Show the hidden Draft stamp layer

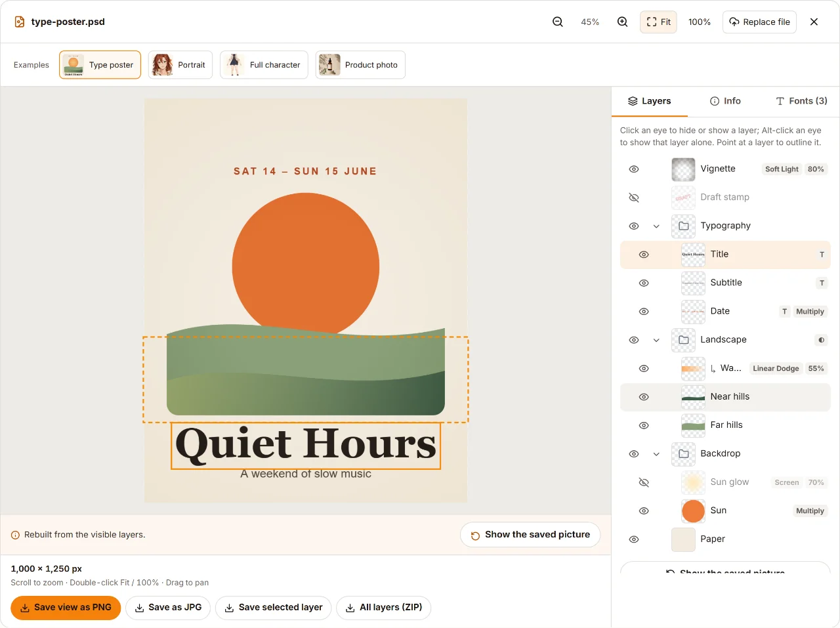634,198
